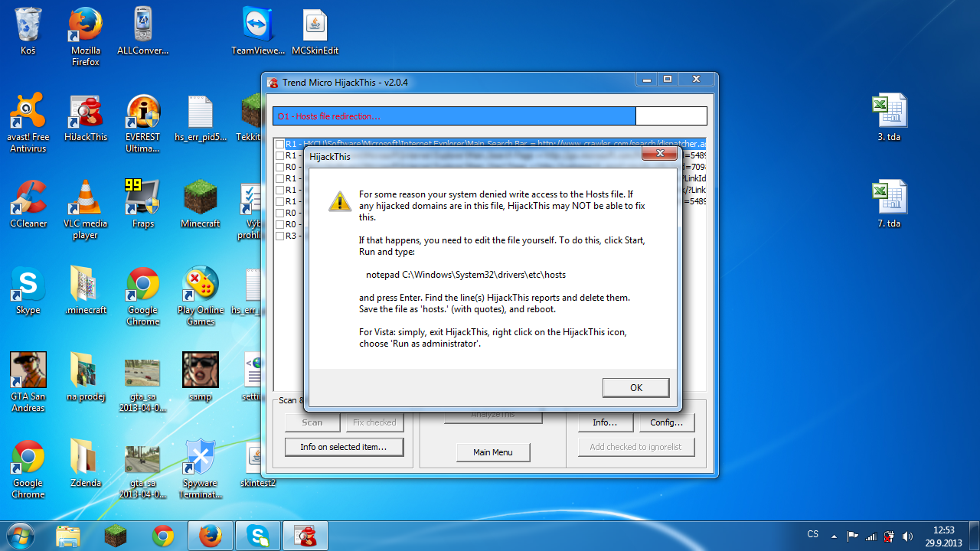
Task: Select the Minecraft desktop icon
Action: click(201, 204)
